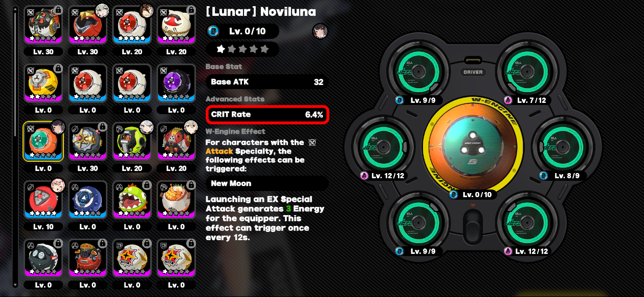Toggle the lock on the cream-and-red W-Engine

tap(191, 10)
